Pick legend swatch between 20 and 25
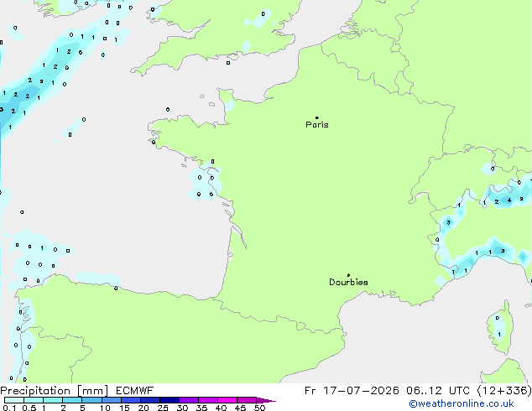The image size is (532, 411). pyautogui.click(x=150, y=400)
